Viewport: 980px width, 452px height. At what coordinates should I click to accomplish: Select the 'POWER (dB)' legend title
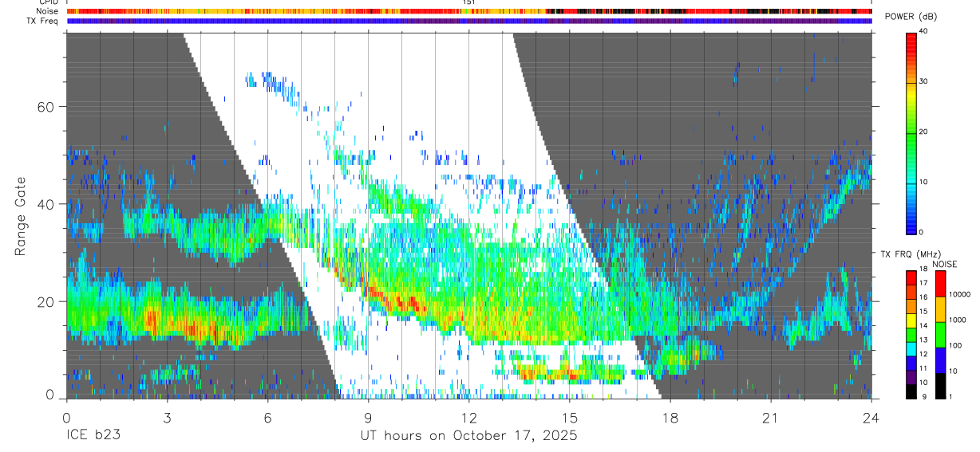pos(911,17)
